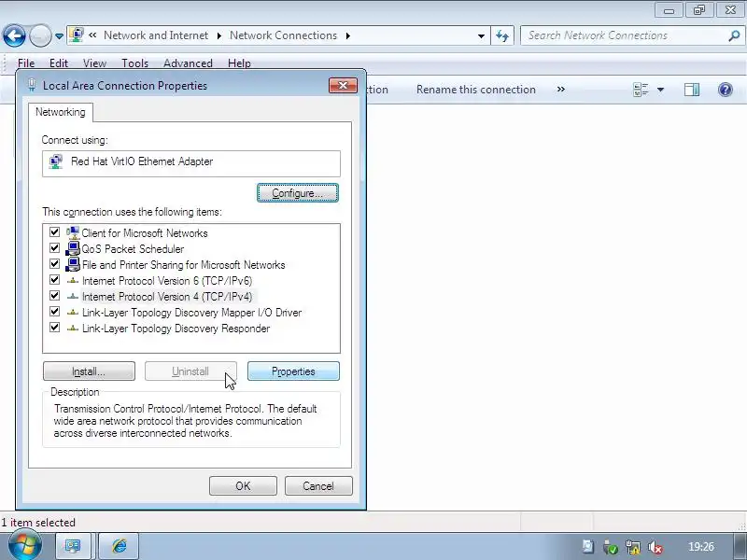This screenshot has height=560, width=747.
Task: Expand the Network and Internet breadcrumb arrow
Action: click(x=219, y=35)
